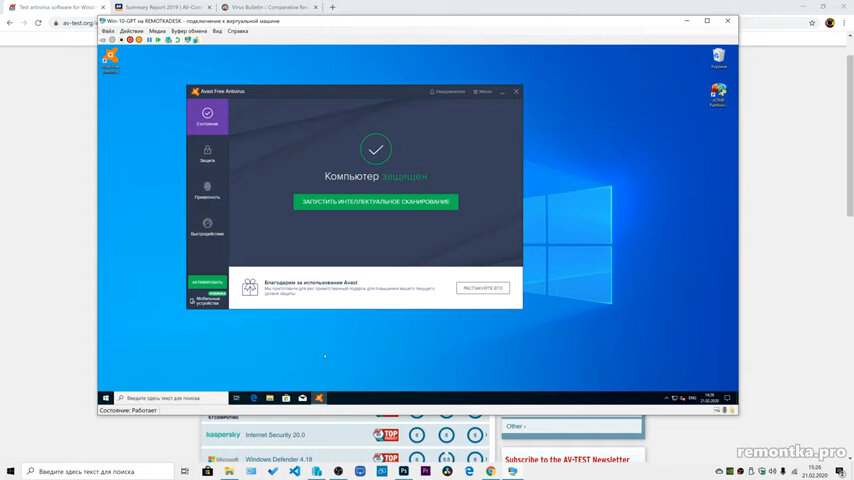
Task: Switch to Summary Report 2019 AV-Comparatives tab
Action: coord(163,7)
